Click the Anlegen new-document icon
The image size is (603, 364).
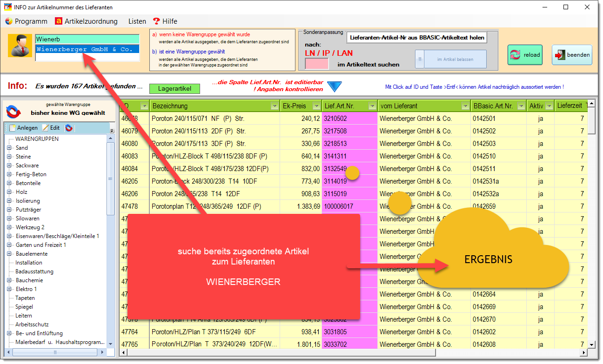click(12, 128)
